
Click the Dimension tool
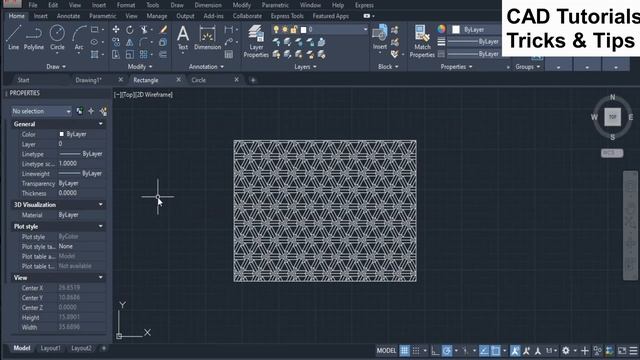tap(207, 38)
